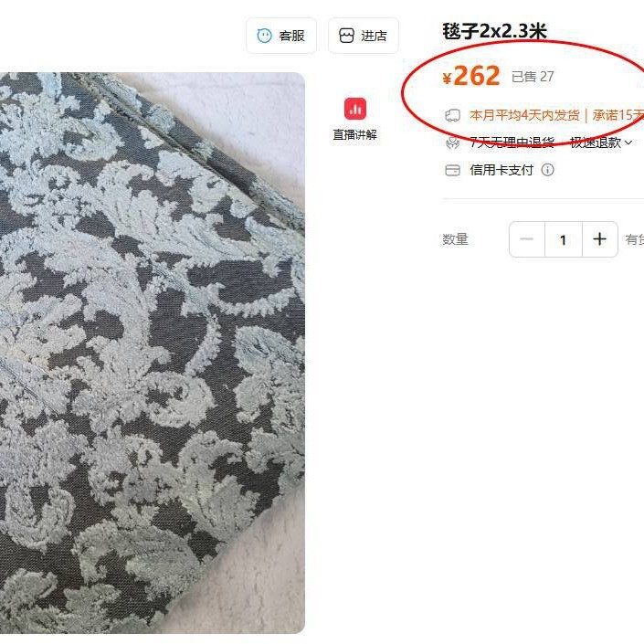Expand the 极速退款 chevron

point(628,143)
